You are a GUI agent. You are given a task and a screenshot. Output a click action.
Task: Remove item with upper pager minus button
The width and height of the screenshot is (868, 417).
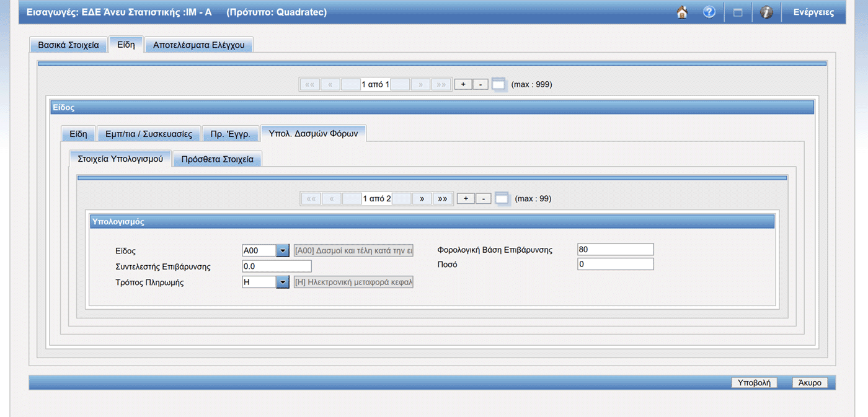point(480,84)
